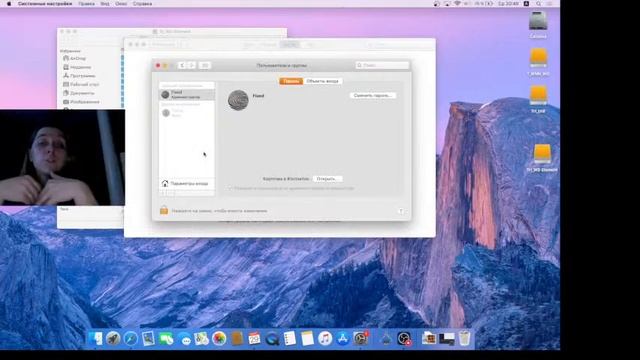Open Safari from the Dock
The height and width of the screenshot is (360, 640).
click(131, 338)
